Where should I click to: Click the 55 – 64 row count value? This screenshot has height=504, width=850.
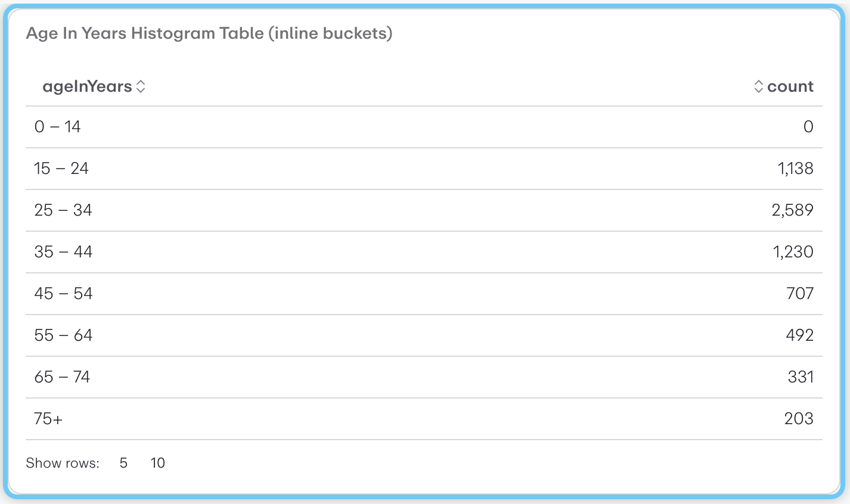pyautogui.click(x=799, y=335)
